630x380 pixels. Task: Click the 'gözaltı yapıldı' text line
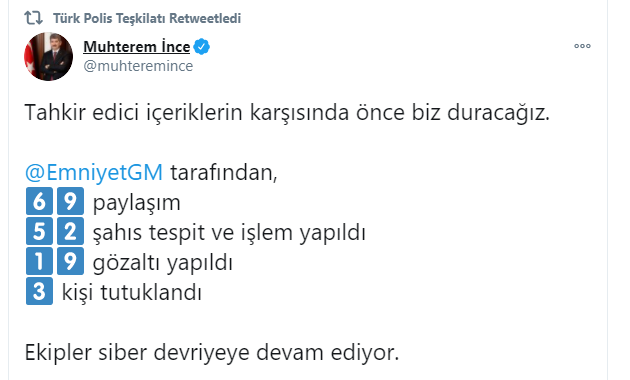pyautogui.click(x=163, y=263)
